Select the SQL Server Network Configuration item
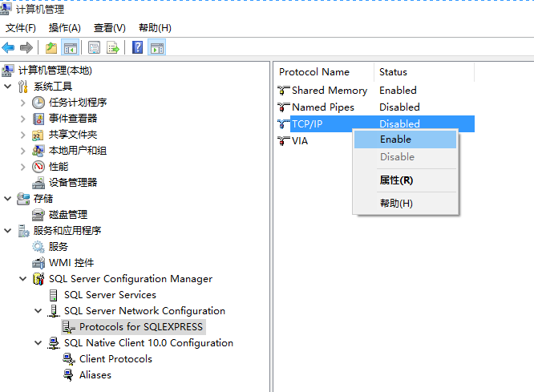Image resolution: width=534 pixels, height=392 pixels. [x=145, y=311]
